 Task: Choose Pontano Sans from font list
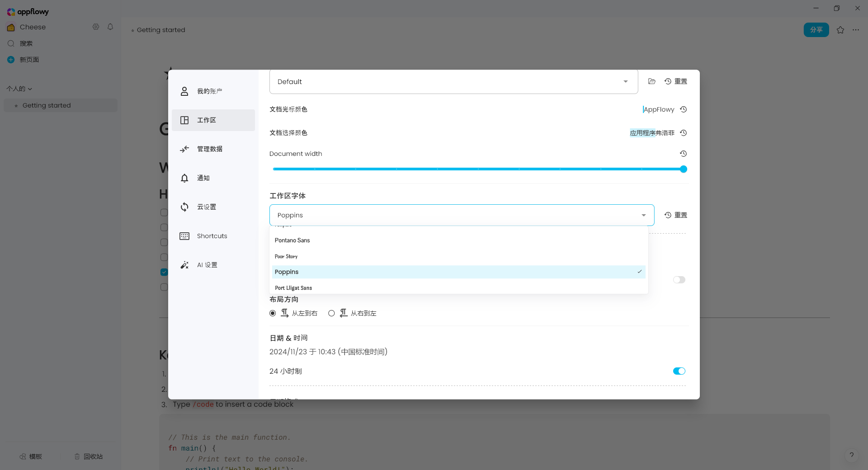292,240
